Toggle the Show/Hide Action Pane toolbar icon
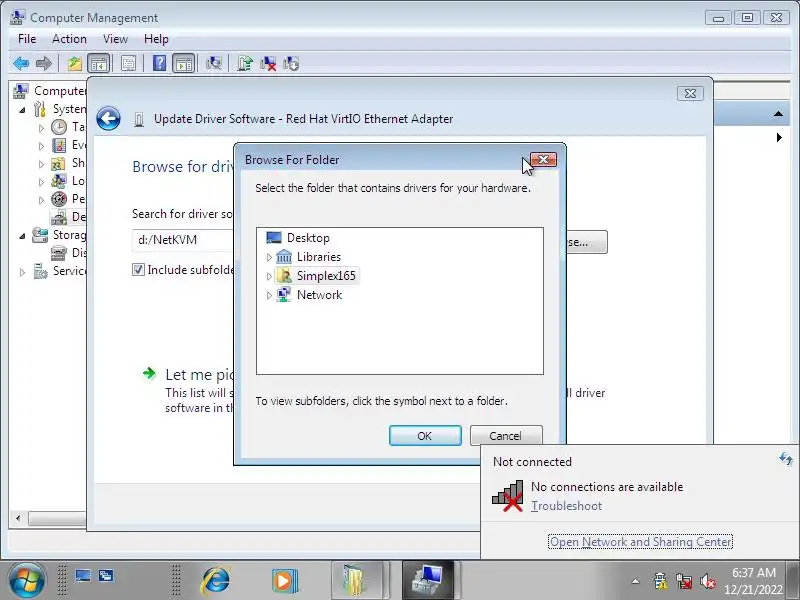 pyautogui.click(x=184, y=64)
